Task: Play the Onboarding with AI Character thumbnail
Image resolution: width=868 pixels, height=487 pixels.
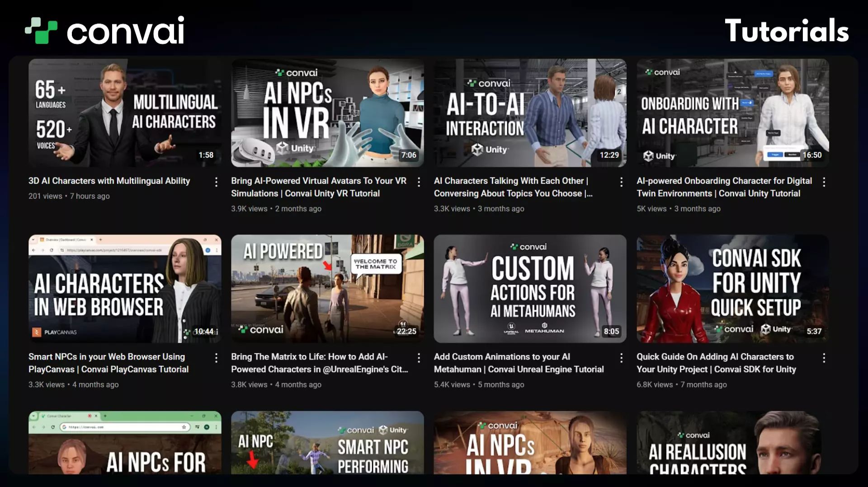Action: click(x=733, y=113)
